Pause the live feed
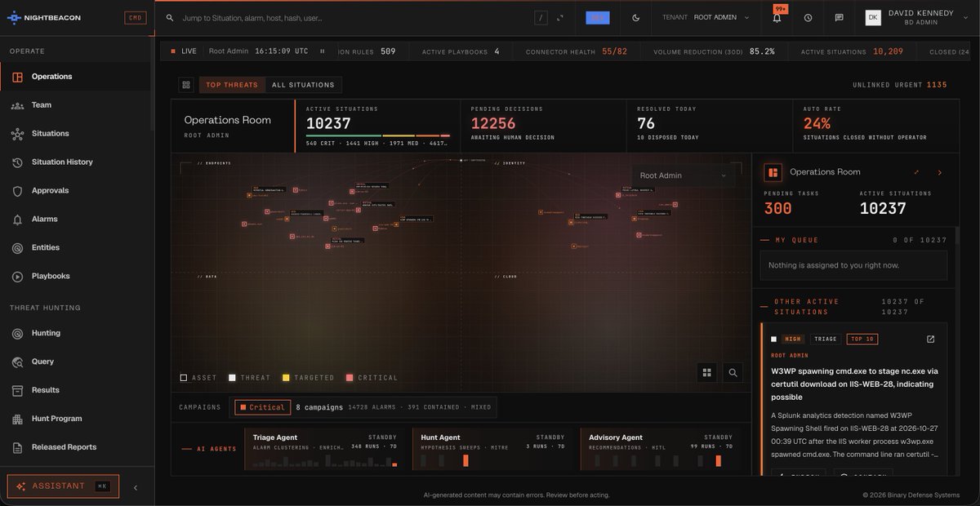 pyautogui.click(x=322, y=51)
